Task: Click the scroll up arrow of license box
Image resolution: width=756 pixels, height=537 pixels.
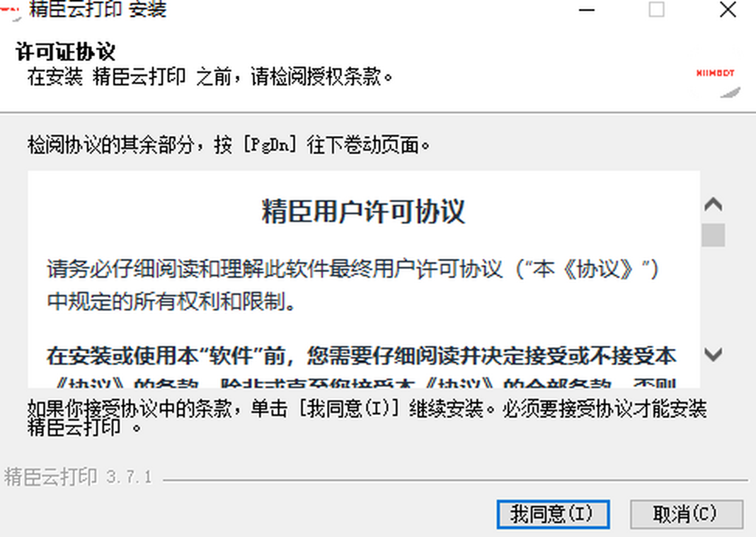Action: coord(713,205)
